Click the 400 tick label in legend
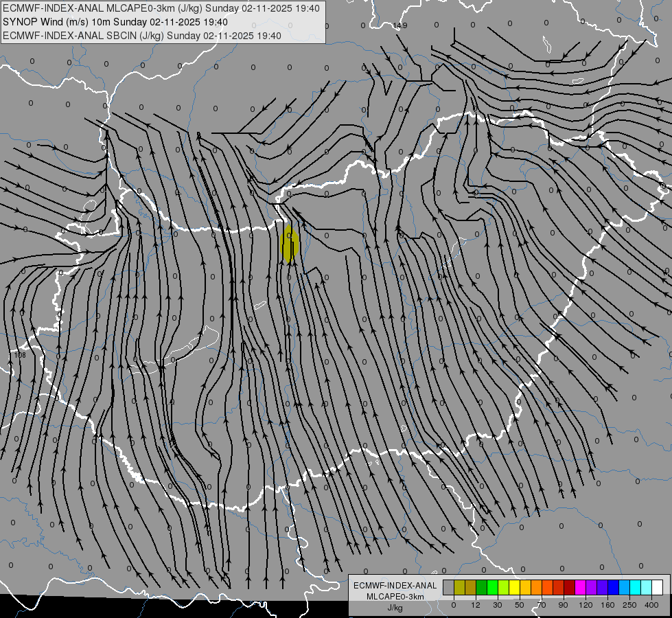 [x=651, y=605]
